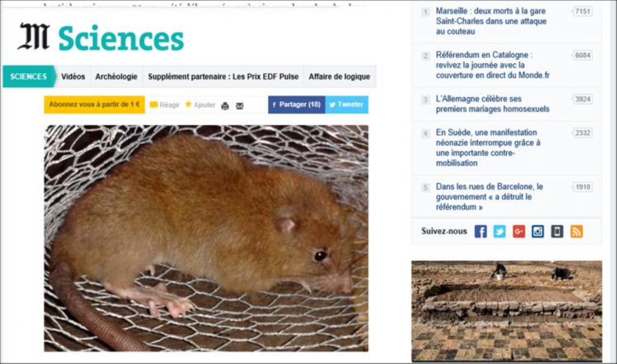Open the Twitter follow icon
This screenshot has width=617, height=364.
(499, 231)
